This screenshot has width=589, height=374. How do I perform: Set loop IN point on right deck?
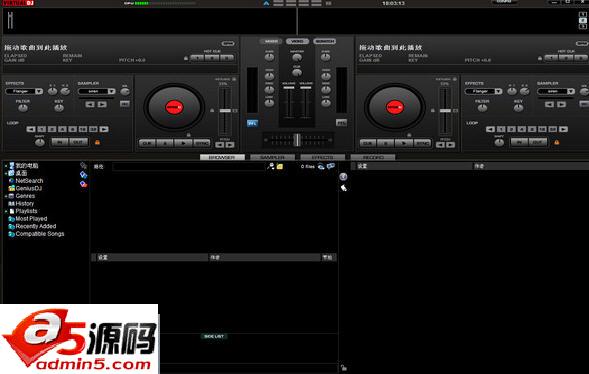tap(520, 142)
